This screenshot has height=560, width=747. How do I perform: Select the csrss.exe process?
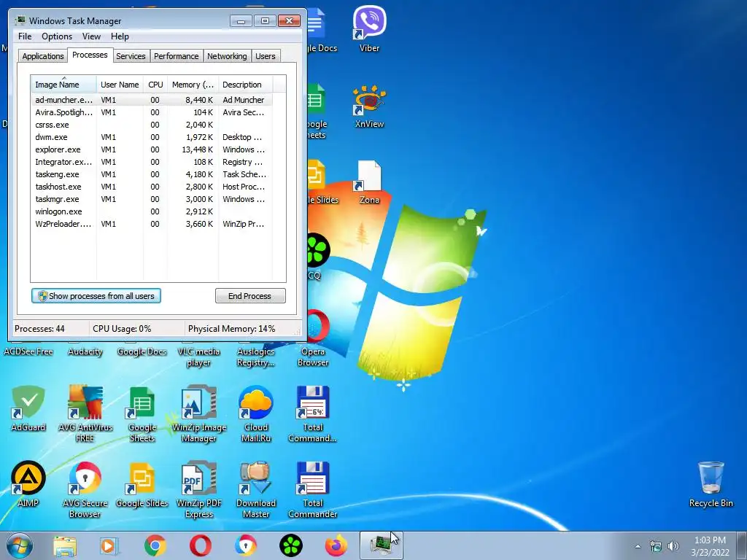(152, 125)
